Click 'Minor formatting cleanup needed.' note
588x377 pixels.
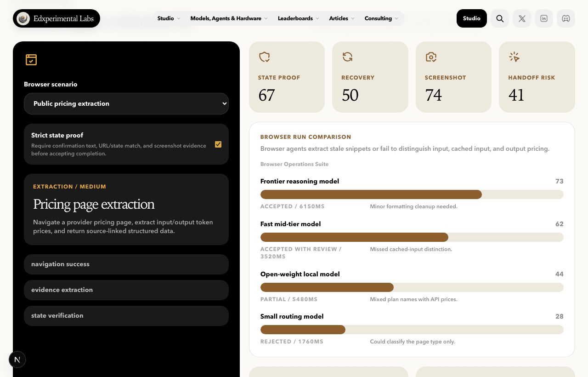coord(413,206)
